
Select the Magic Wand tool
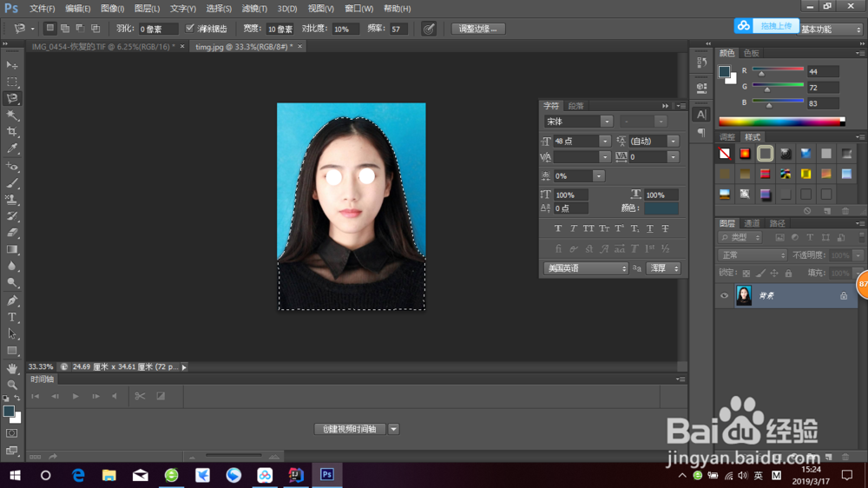(12, 115)
